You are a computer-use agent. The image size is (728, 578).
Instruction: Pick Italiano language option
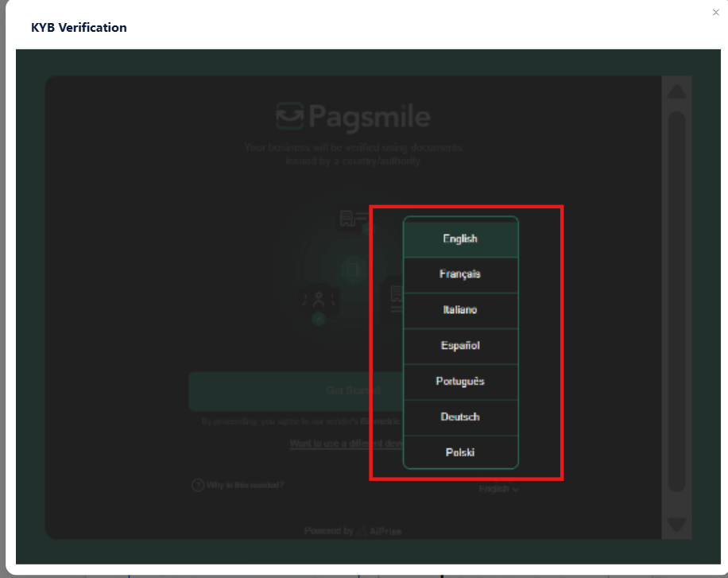[461, 310]
